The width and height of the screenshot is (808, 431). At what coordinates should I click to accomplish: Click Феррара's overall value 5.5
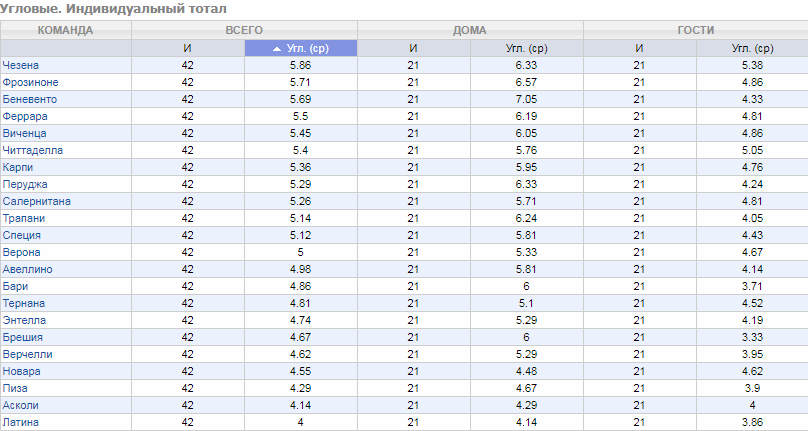[x=300, y=116]
